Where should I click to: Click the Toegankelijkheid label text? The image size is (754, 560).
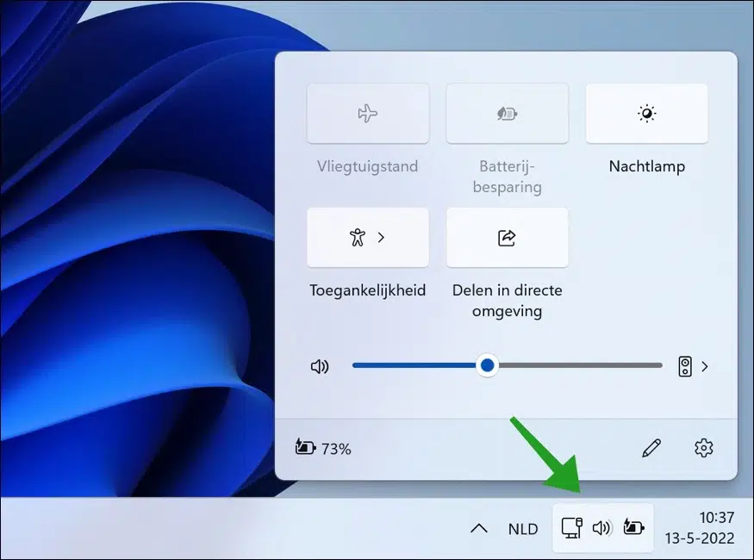pyautogui.click(x=368, y=290)
